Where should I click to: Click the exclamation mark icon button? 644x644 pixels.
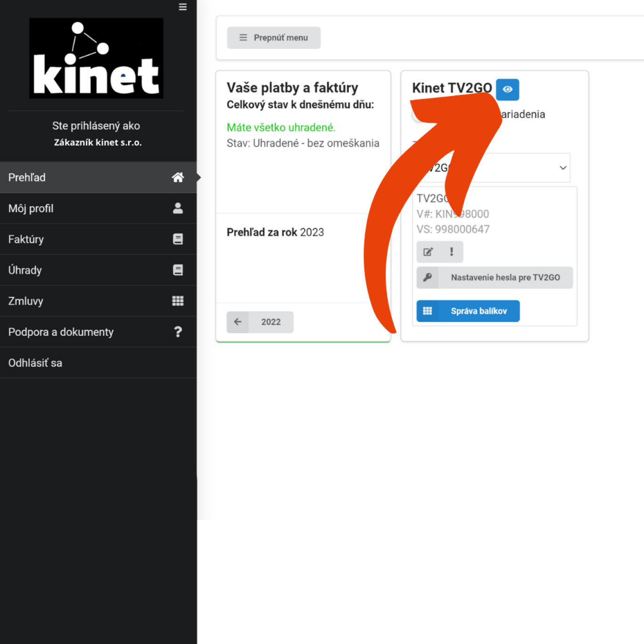[452, 252]
